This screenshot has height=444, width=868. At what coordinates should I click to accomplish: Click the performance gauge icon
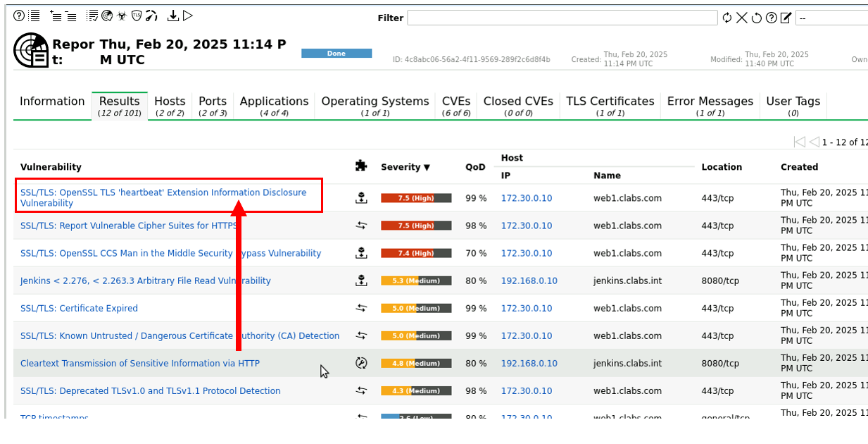[x=151, y=16]
